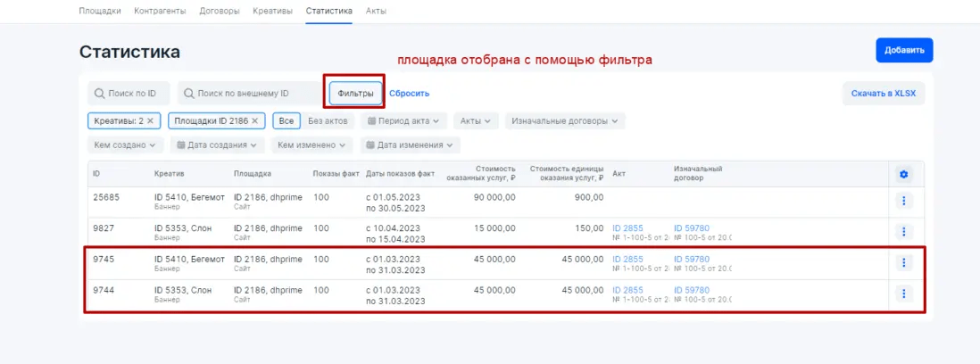Click the 'Сбросить' reset link
The height and width of the screenshot is (364, 980).
409,93
